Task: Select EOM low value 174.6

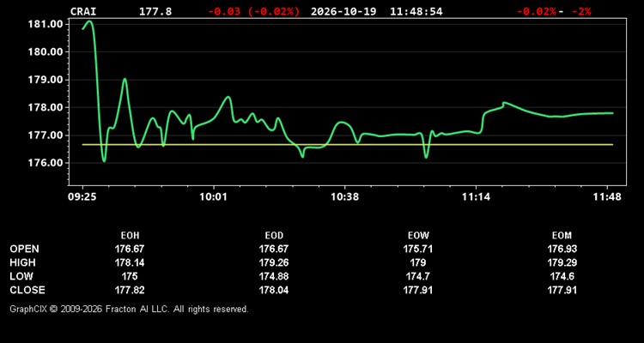Action: (562, 276)
